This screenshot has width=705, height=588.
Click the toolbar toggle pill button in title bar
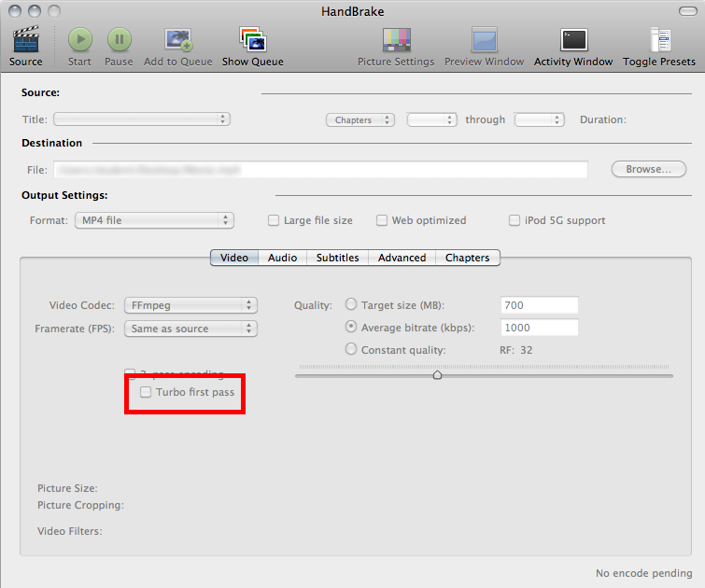click(687, 11)
